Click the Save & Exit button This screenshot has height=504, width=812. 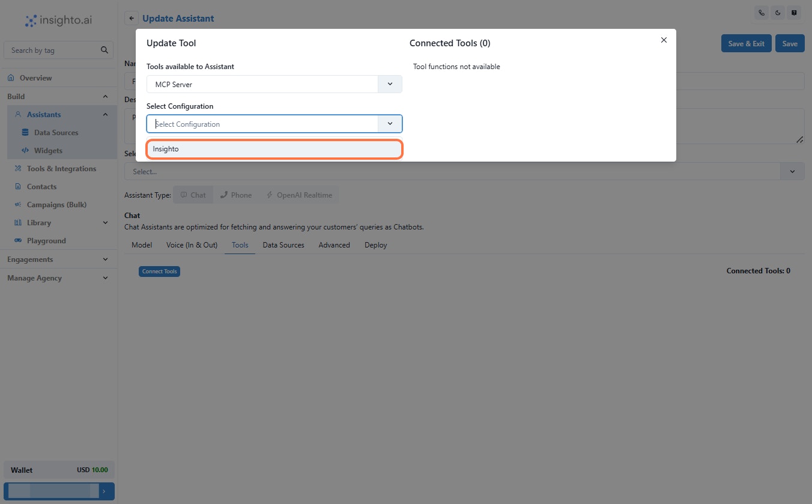pos(746,43)
